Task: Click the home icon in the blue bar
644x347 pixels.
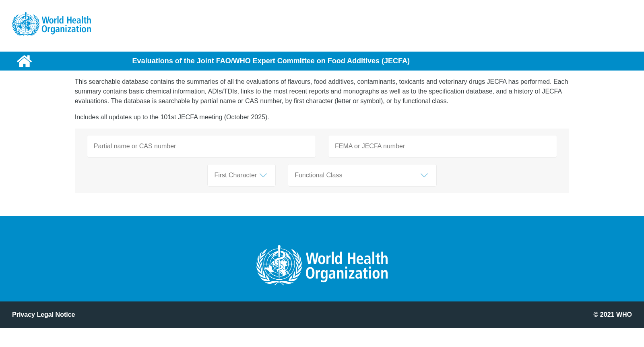Action: point(24,61)
